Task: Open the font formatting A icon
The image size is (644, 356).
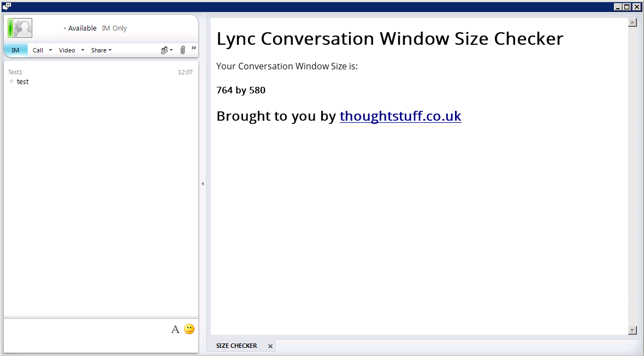Action: pyautogui.click(x=175, y=329)
